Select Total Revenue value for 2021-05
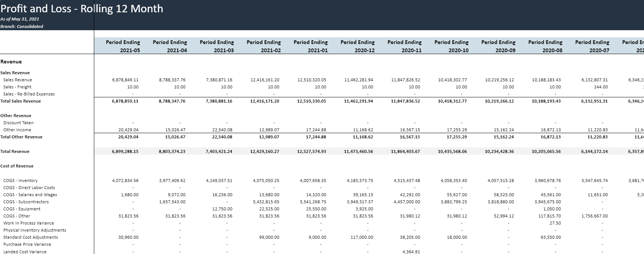The image size is (644, 254). 125,151
